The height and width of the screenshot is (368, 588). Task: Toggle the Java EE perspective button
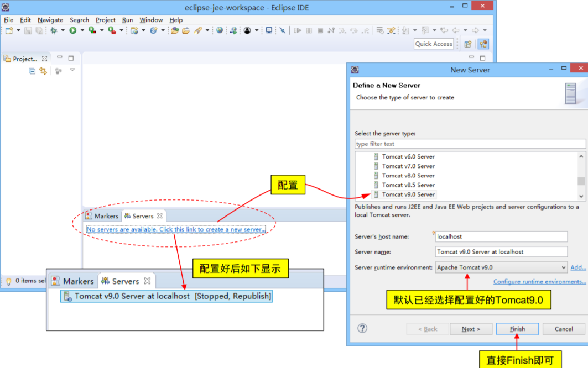483,44
